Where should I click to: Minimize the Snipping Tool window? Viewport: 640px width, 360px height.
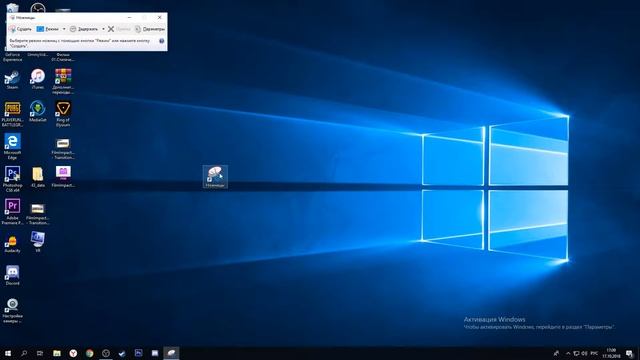(x=129, y=18)
